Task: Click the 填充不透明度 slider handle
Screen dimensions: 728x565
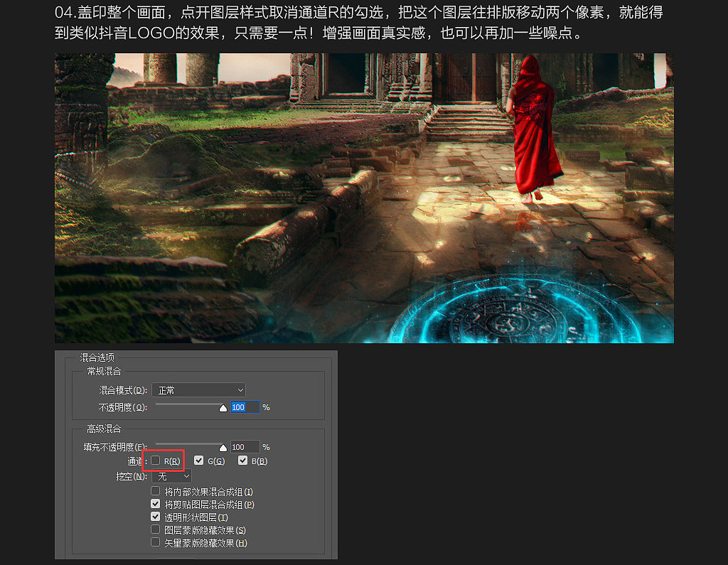Action: [x=223, y=448]
